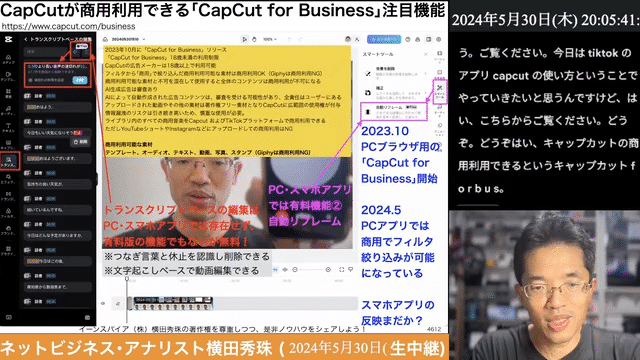Open the メディア (Media) sidebar panel
This screenshot has width=640, height=360.
tap(9, 59)
